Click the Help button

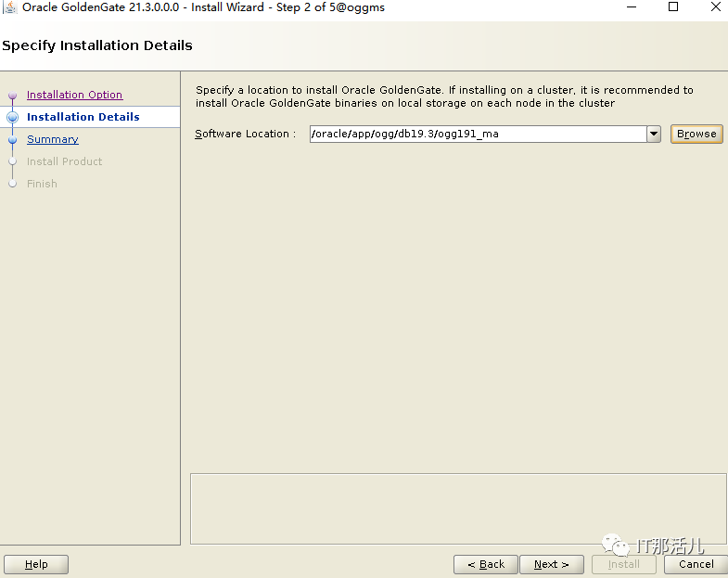click(36, 564)
